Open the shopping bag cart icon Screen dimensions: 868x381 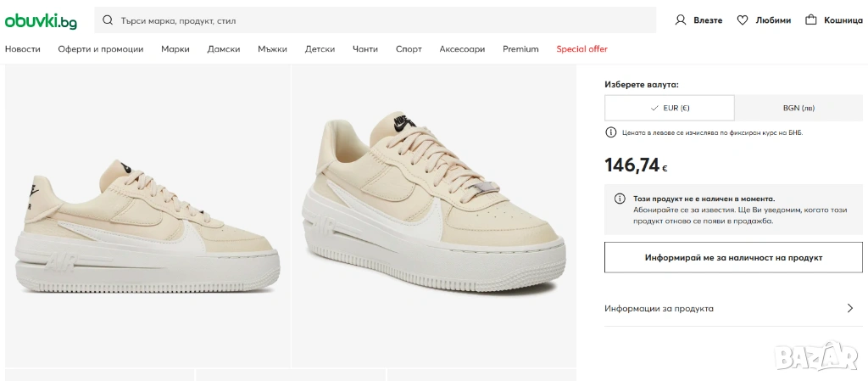[x=811, y=20]
